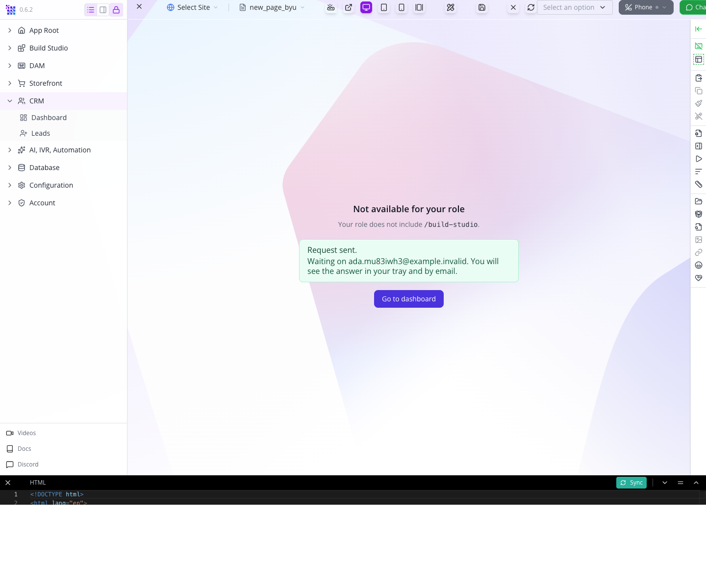This screenshot has height=588, width=706.
Task: Expand the Database tree item
Action: click(10, 168)
